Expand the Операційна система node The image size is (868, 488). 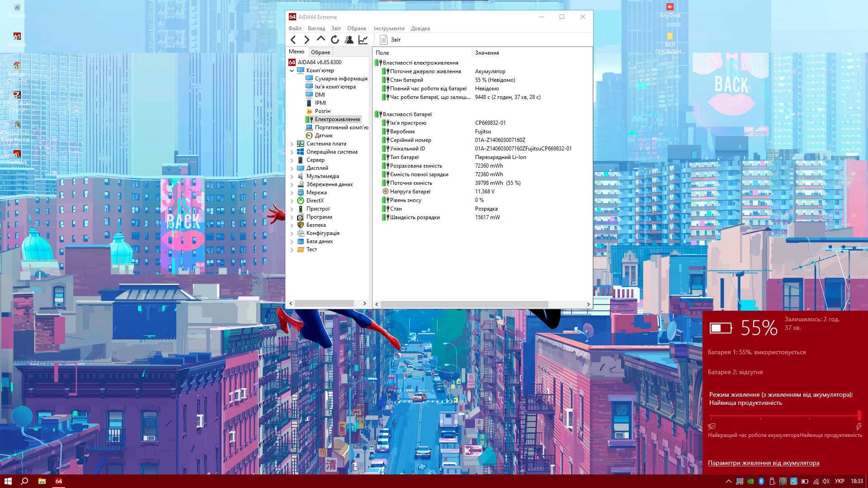(292, 152)
